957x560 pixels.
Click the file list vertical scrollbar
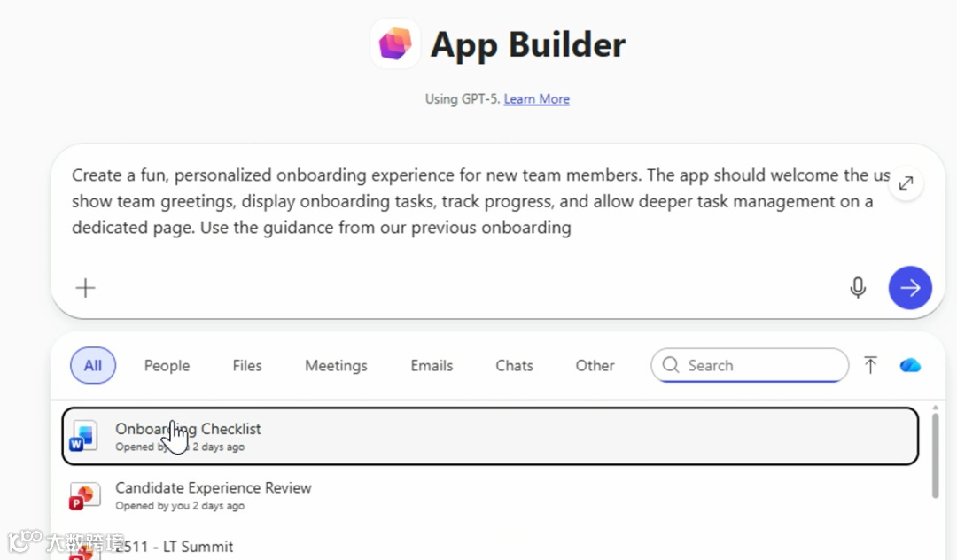click(935, 455)
